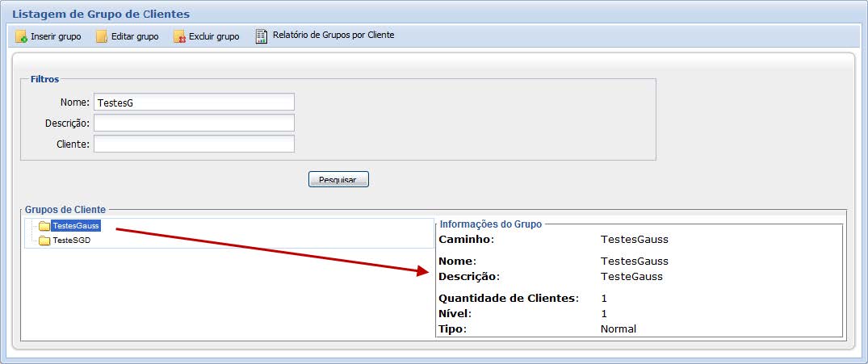
Task: Focus the Nome filter field containing TestesG
Action: pyautogui.click(x=194, y=103)
